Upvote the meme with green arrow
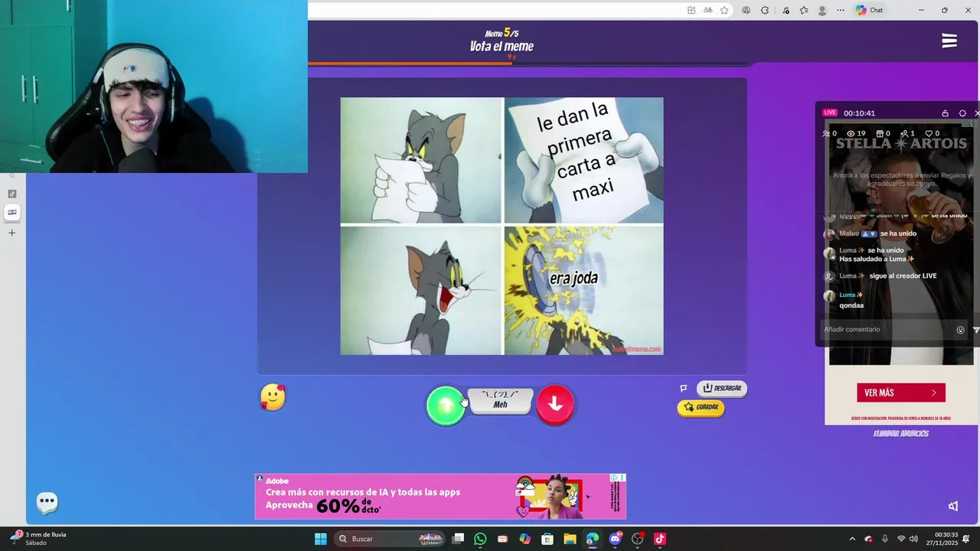Screen dimensions: 980x551 pos(445,406)
